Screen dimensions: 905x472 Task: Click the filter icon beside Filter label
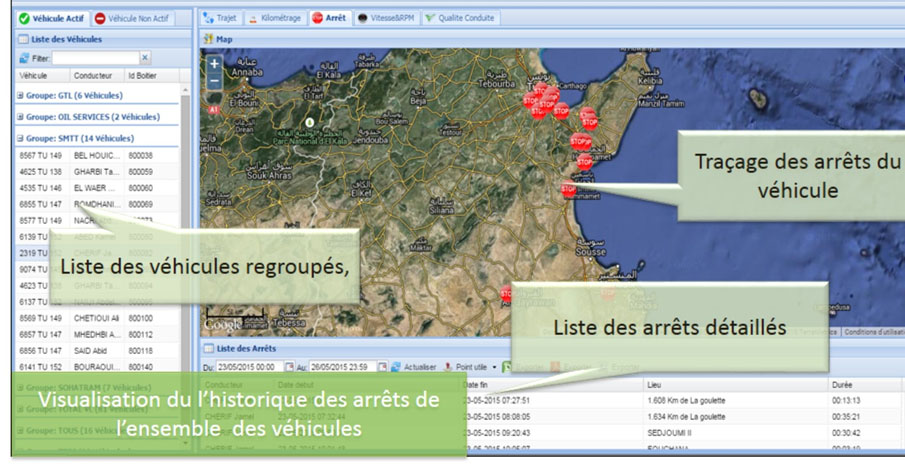point(24,58)
